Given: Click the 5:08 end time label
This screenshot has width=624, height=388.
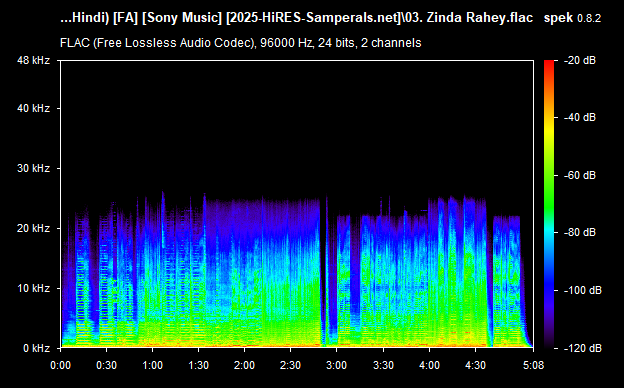Looking at the screenshot, I should [x=533, y=365].
